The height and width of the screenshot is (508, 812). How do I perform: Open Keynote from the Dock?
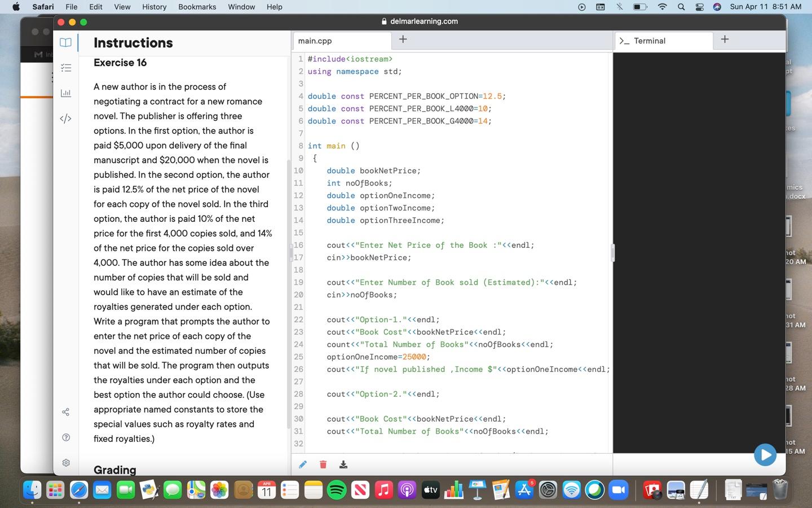(x=478, y=490)
